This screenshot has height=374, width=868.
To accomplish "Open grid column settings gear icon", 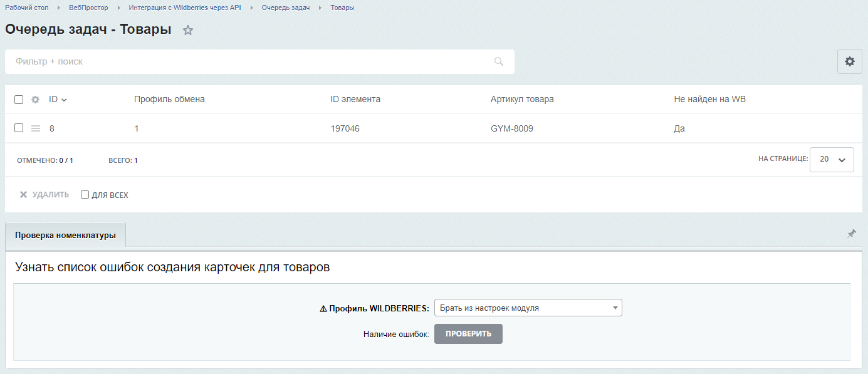I will pyautogui.click(x=36, y=100).
